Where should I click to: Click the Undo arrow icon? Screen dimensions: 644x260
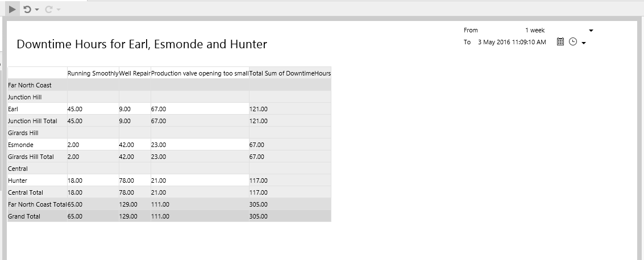pos(27,9)
